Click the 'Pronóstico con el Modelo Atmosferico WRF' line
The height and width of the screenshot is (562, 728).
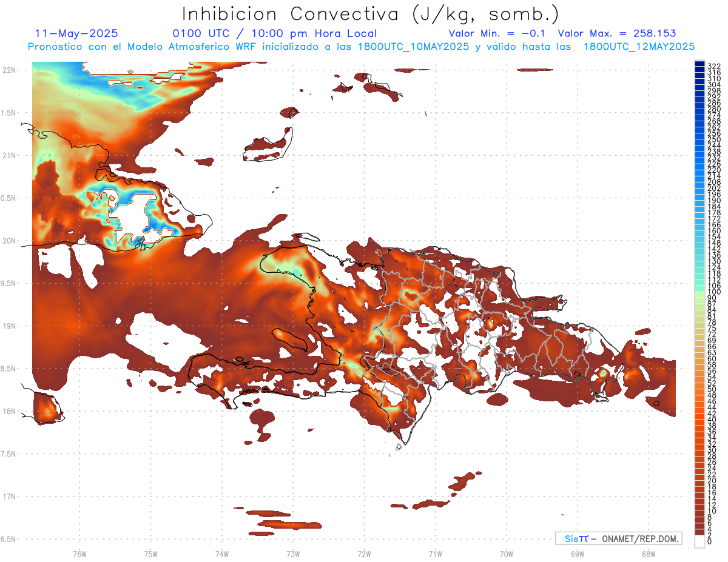tap(360, 46)
